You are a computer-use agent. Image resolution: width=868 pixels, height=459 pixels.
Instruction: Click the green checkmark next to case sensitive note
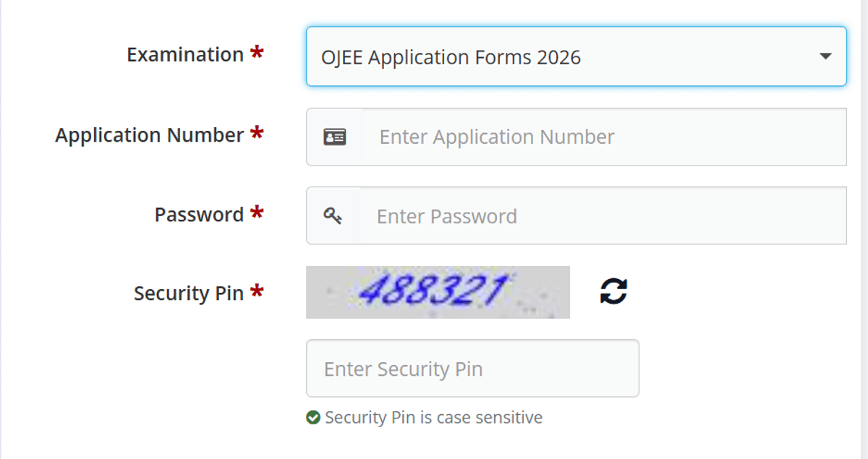pos(314,417)
